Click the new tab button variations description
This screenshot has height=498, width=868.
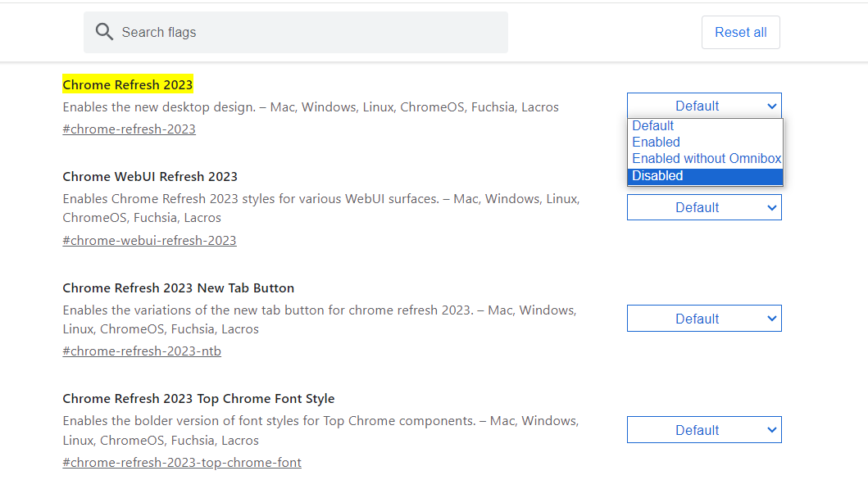click(320, 319)
